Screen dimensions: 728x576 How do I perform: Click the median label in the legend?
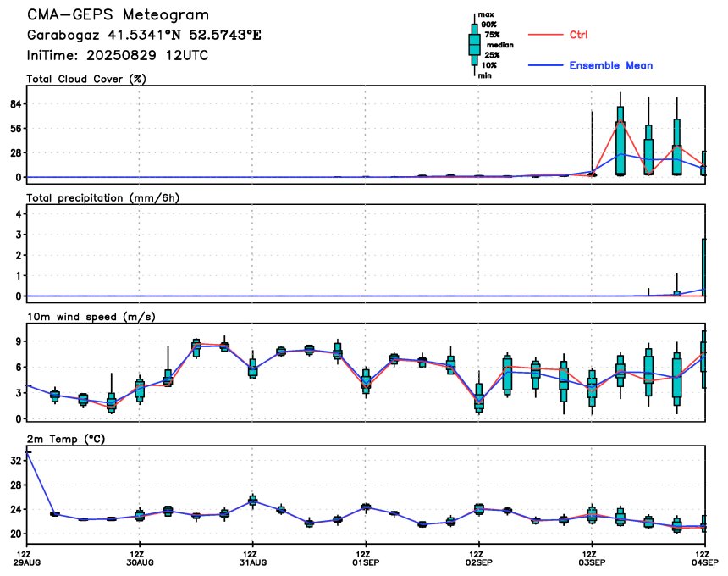500,45
